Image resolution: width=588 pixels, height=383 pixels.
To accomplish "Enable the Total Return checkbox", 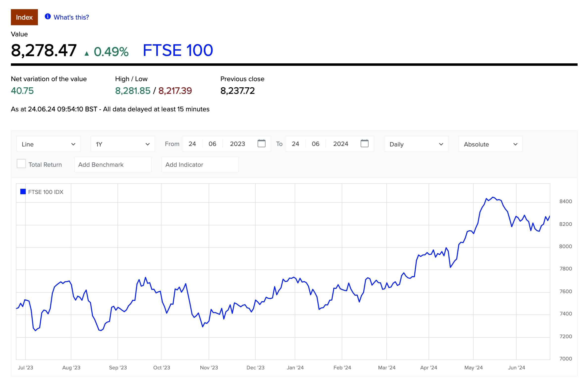I will 21,164.
